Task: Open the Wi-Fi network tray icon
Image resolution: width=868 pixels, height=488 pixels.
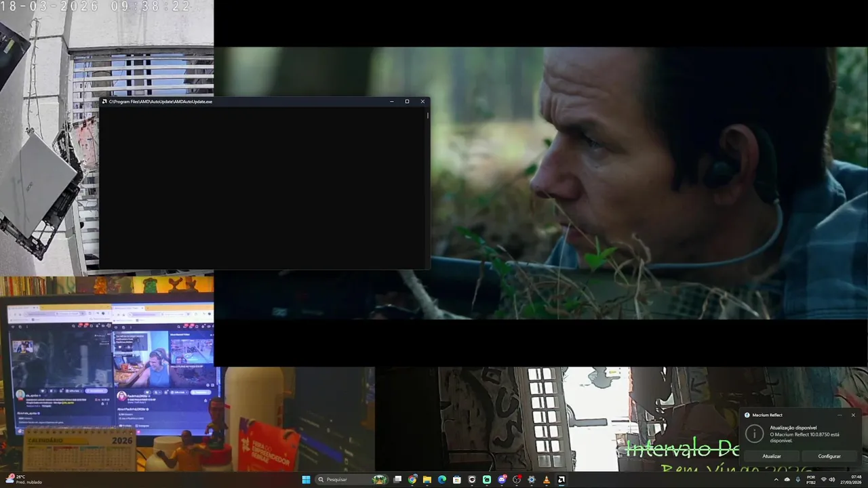Action: click(x=824, y=479)
